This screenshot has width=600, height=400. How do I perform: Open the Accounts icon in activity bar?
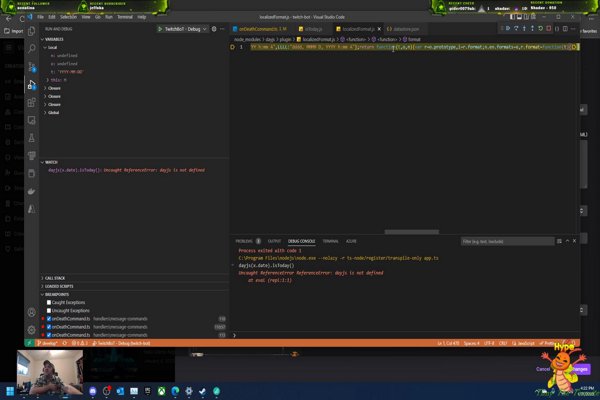32,312
